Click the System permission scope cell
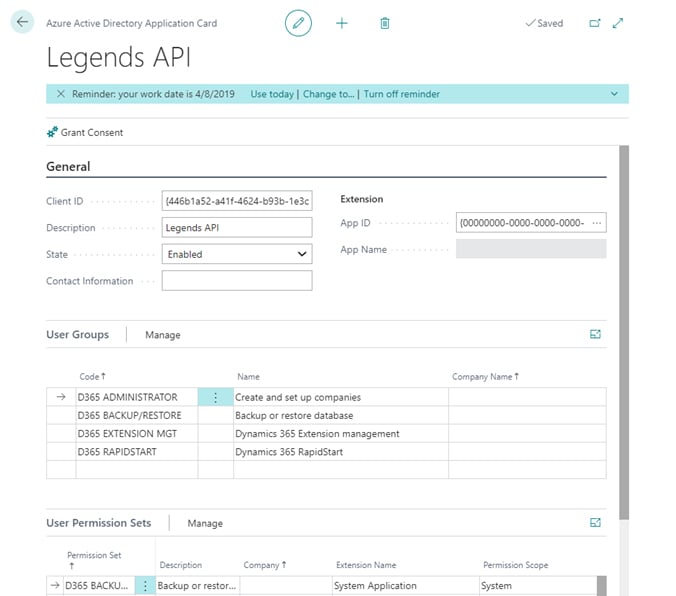The width and height of the screenshot is (676, 596). pos(538,586)
